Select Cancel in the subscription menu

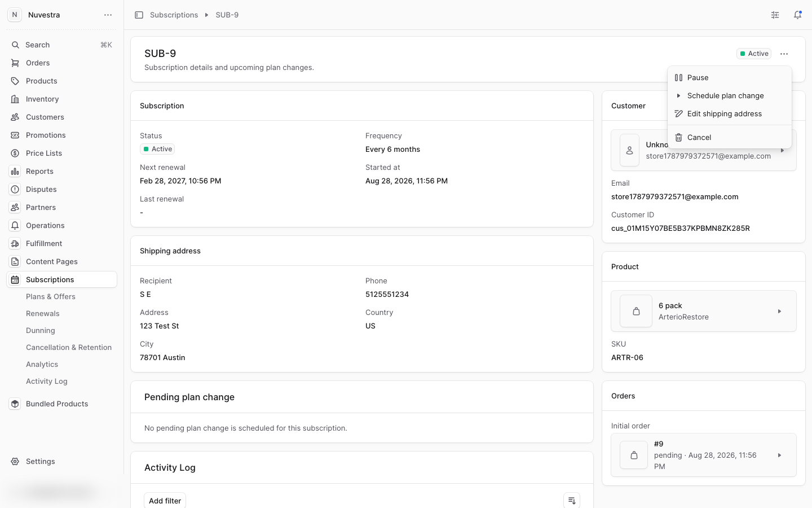pos(730,137)
